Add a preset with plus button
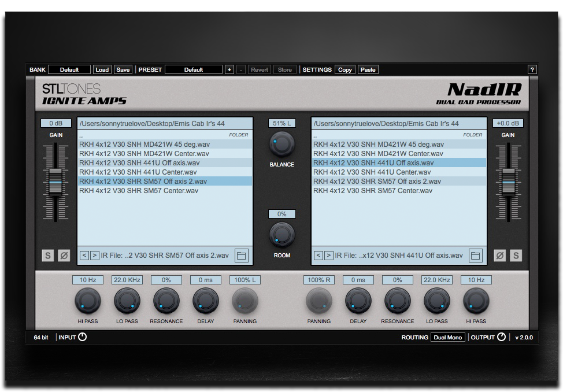563x392 pixels. (x=229, y=69)
